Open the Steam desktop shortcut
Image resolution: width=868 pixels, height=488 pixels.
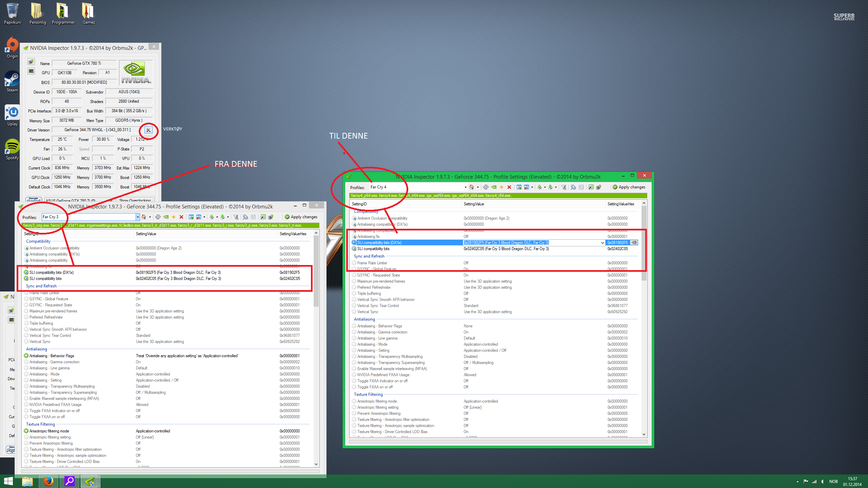click(x=12, y=81)
